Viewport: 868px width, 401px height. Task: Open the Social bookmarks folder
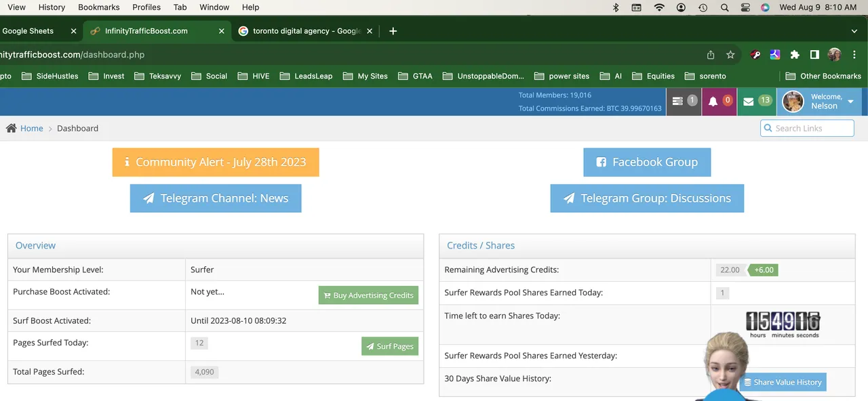coord(210,76)
